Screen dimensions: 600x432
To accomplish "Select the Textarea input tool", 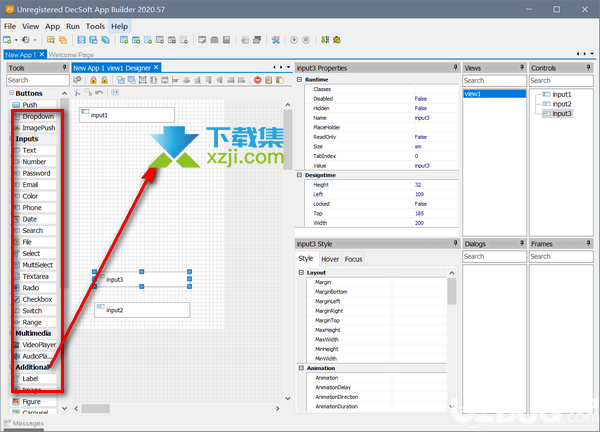I will pyautogui.click(x=36, y=277).
